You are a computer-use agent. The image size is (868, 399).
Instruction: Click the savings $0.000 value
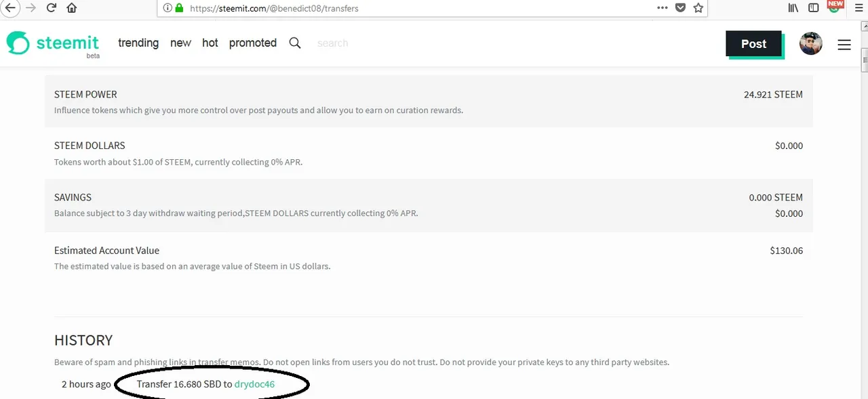[x=789, y=213]
